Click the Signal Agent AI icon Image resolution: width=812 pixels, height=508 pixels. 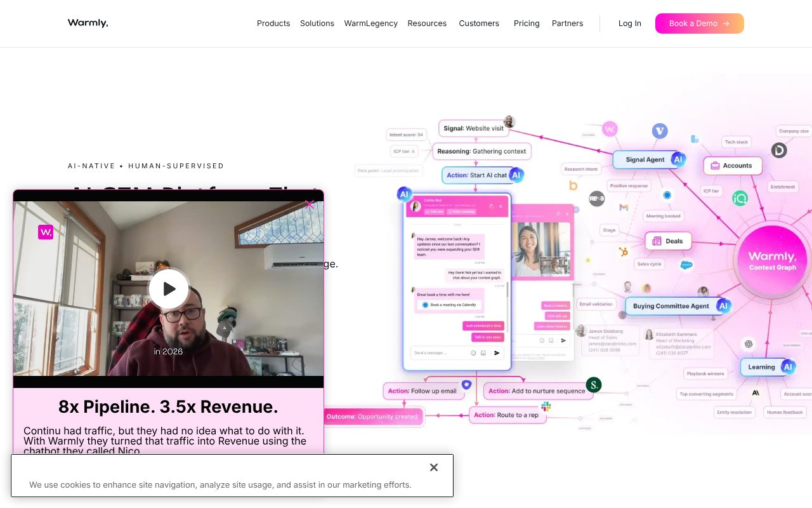click(x=678, y=159)
